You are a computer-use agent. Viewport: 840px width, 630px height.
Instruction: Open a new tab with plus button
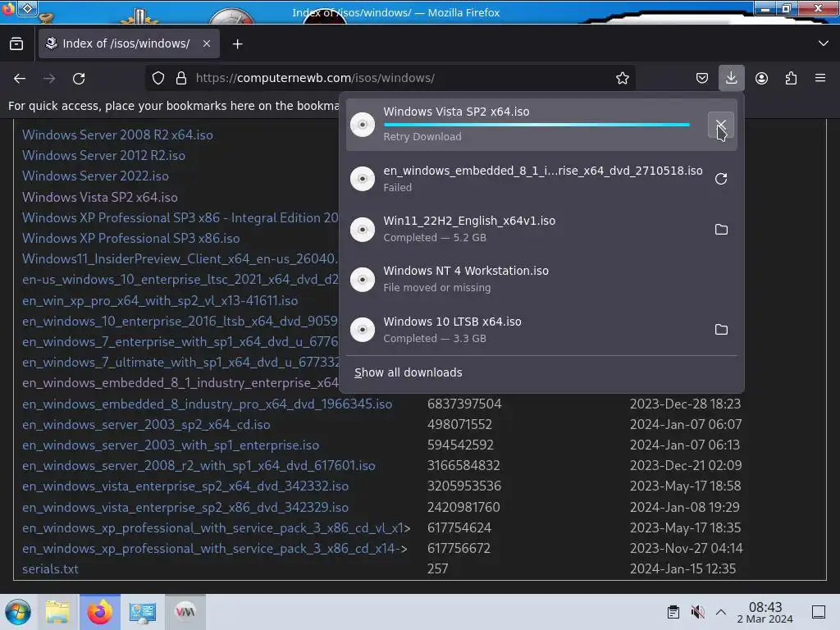point(237,44)
